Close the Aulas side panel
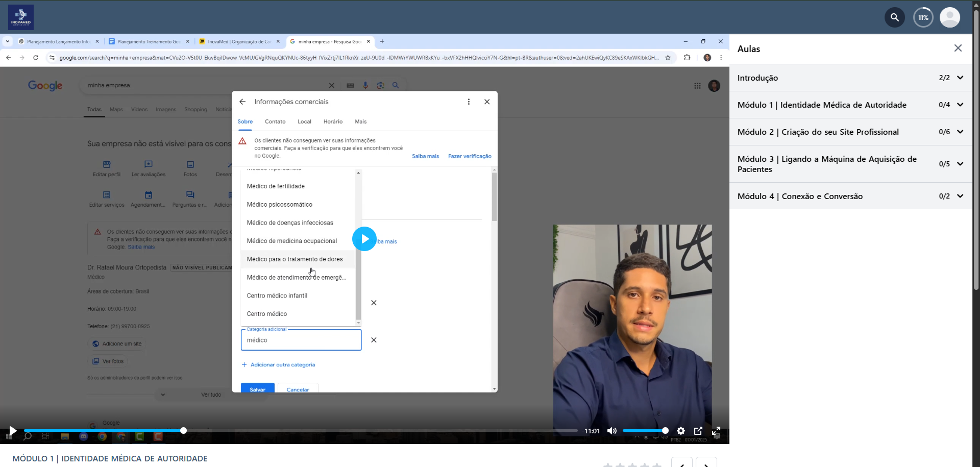This screenshot has height=467, width=980. click(958, 48)
